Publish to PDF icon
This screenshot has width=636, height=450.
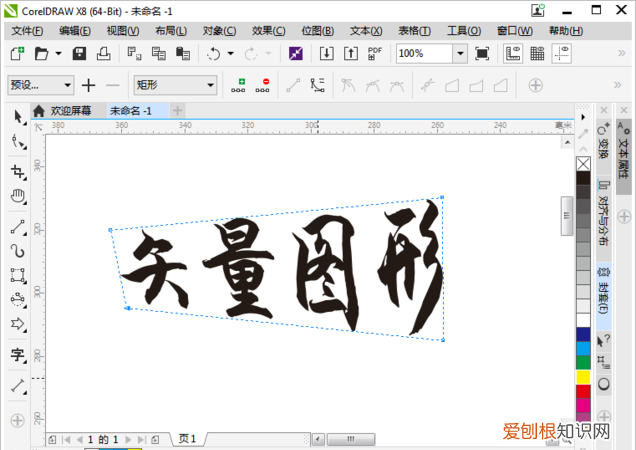click(375, 54)
